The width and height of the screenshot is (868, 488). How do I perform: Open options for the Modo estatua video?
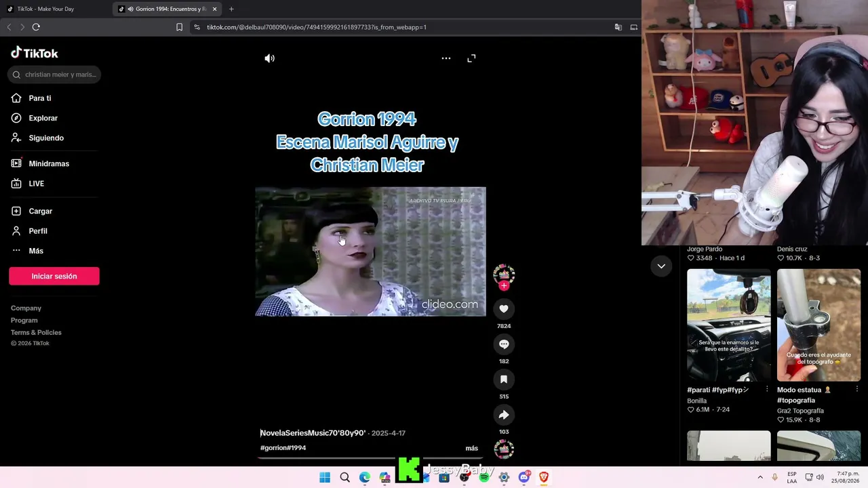pos(857,390)
